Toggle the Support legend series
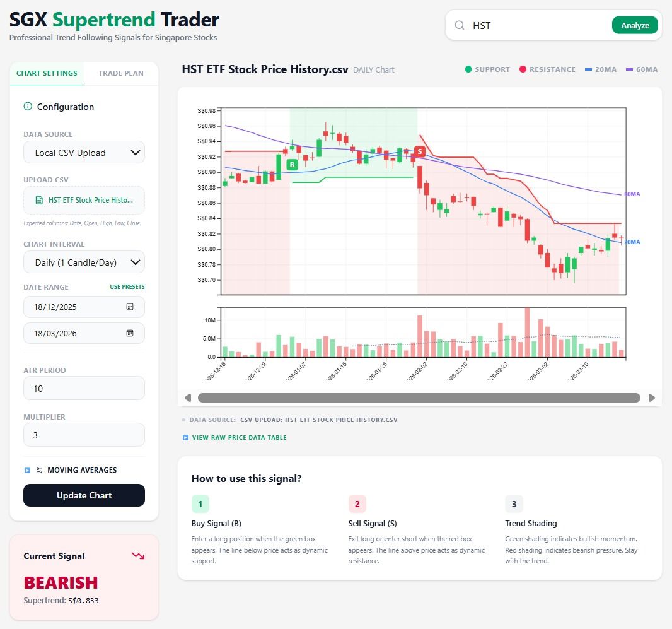 pos(487,69)
